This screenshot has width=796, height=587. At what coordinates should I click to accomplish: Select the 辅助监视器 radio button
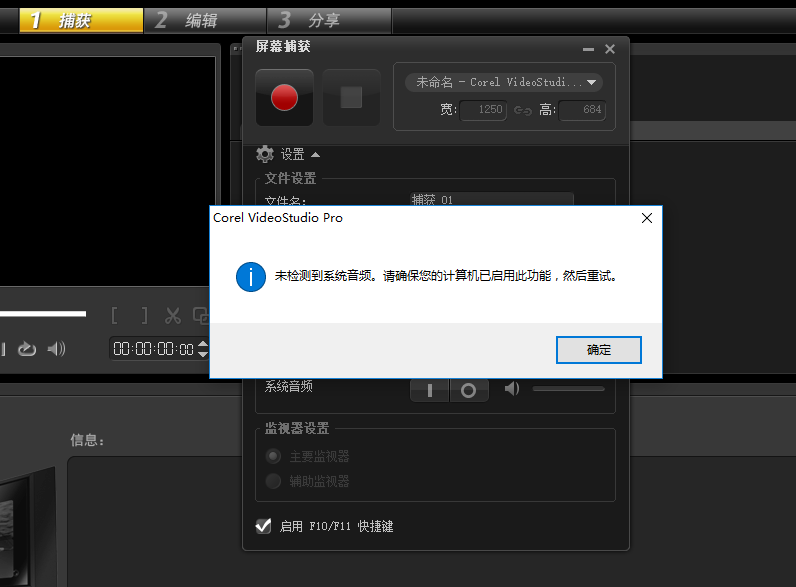(x=273, y=481)
